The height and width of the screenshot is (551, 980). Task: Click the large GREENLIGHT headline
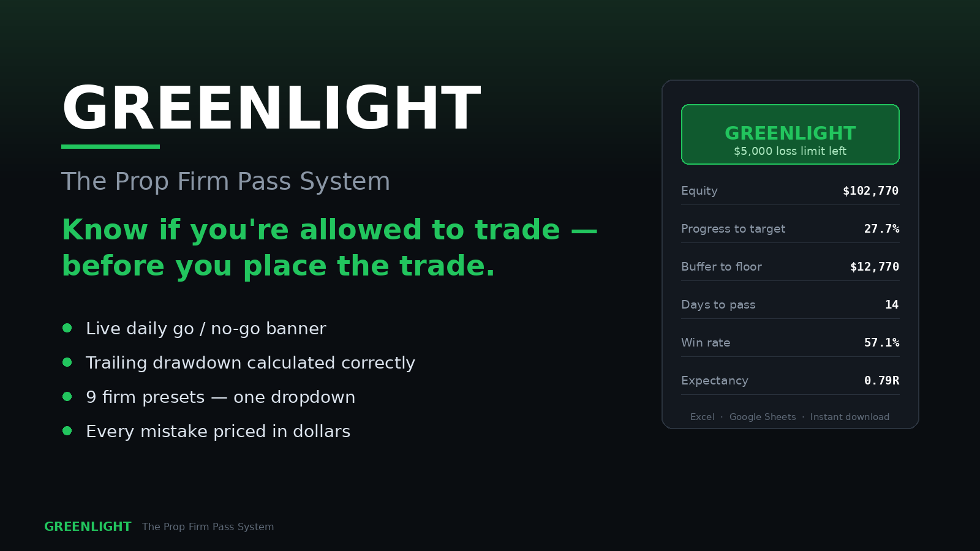pos(271,109)
